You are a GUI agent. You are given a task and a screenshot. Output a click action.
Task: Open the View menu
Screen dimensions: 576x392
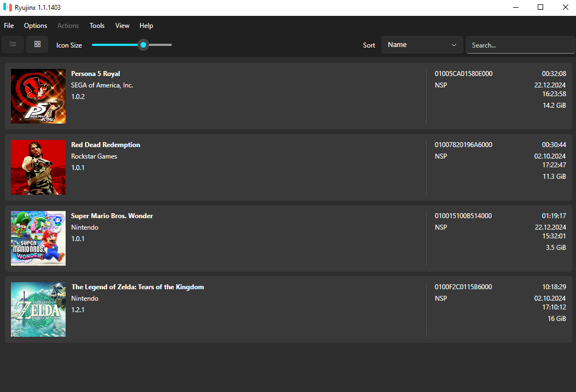(x=123, y=26)
